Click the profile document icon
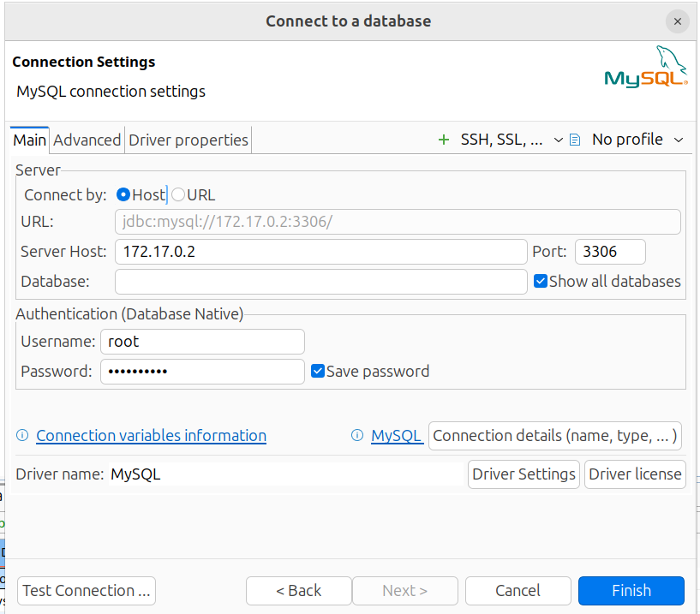This screenshot has height=614, width=700. (575, 140)
